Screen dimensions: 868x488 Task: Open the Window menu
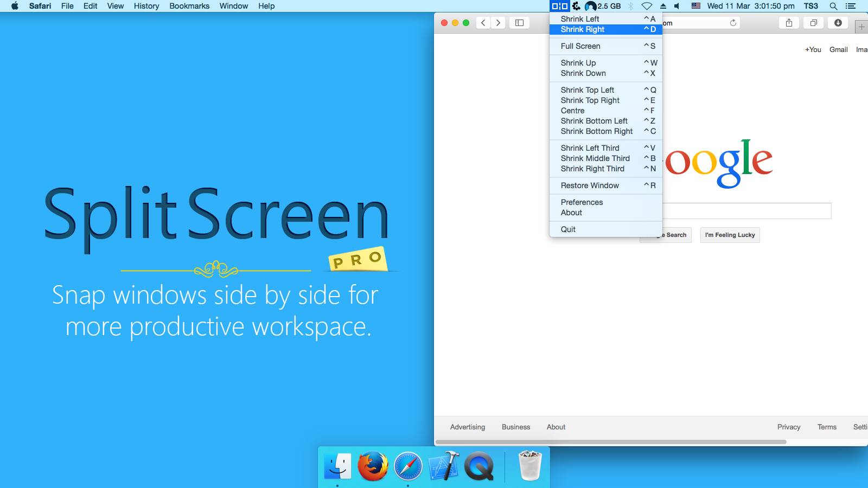click(x=234, y=6)
